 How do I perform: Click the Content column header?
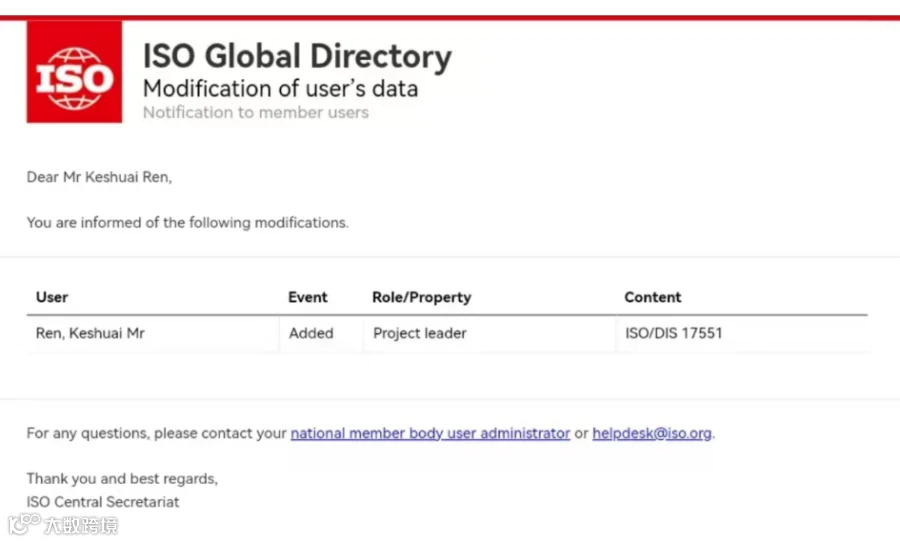click(x=653, y=297)
